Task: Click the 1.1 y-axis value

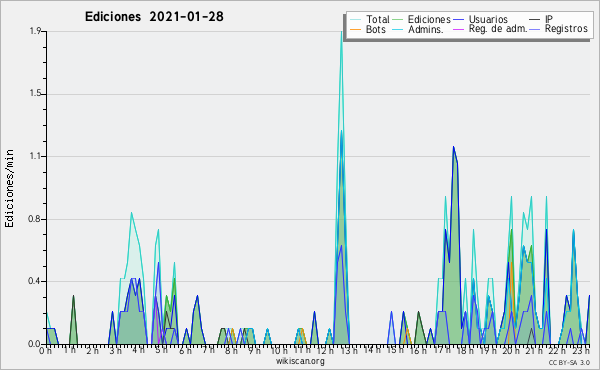Action: 35,156
